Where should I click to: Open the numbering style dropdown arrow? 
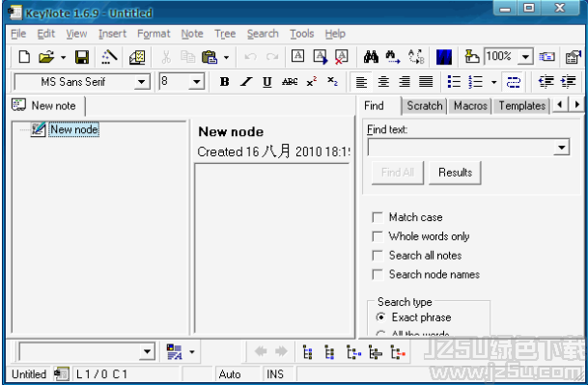[x=494, y=82]
